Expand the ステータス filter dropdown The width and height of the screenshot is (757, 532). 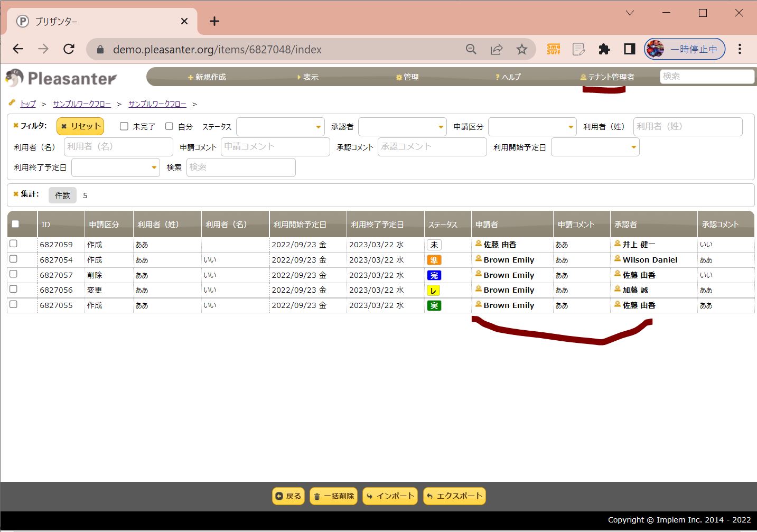pos(280,127)
